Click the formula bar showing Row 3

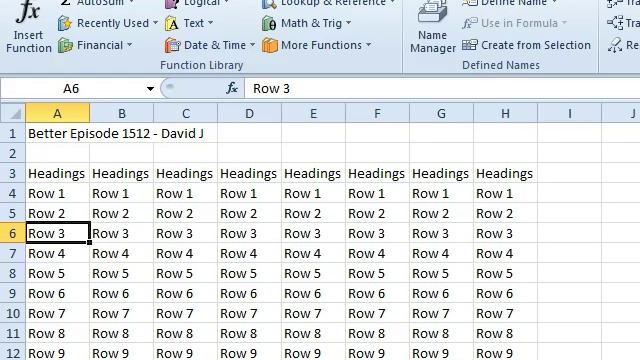click(x=442, y=89)
